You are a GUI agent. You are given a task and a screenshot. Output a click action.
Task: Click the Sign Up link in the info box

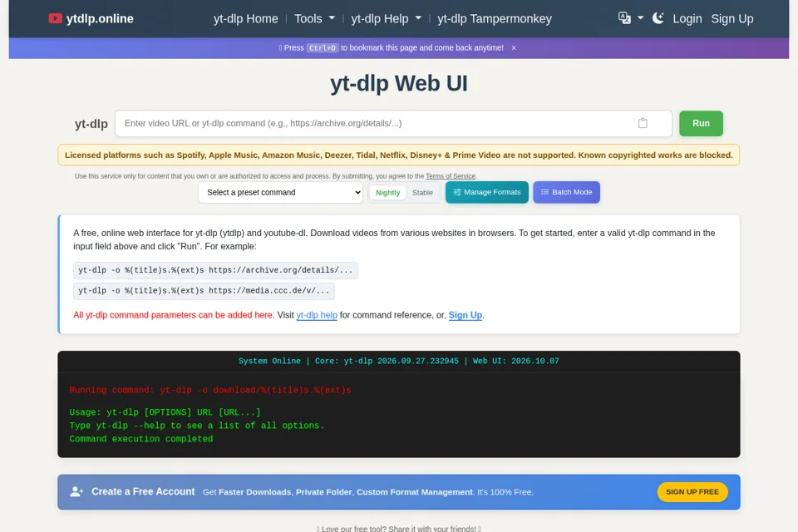coord(465,315)
